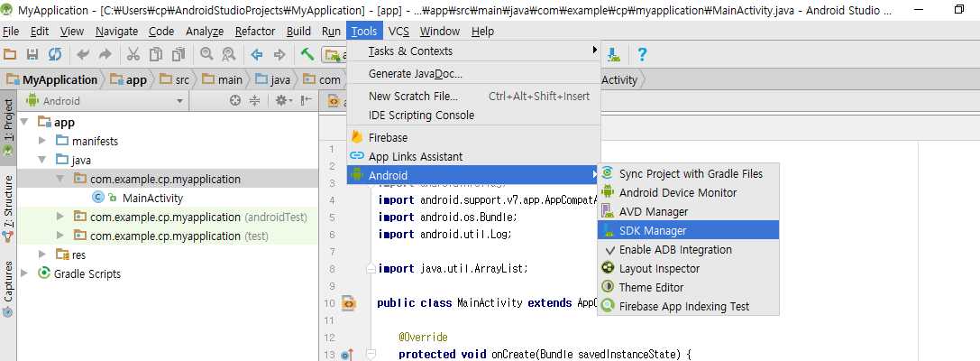
Task: Collapse the app module in the project tree
Action: [x=23, y=122]
